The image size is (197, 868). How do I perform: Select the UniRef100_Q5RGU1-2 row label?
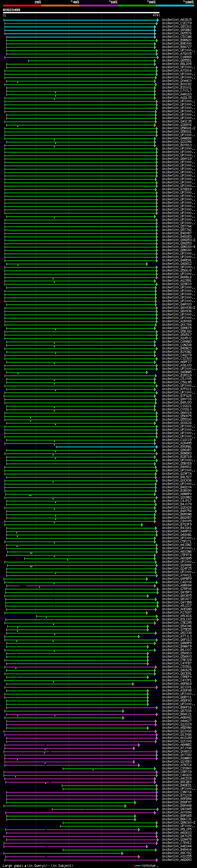(179, 128)
